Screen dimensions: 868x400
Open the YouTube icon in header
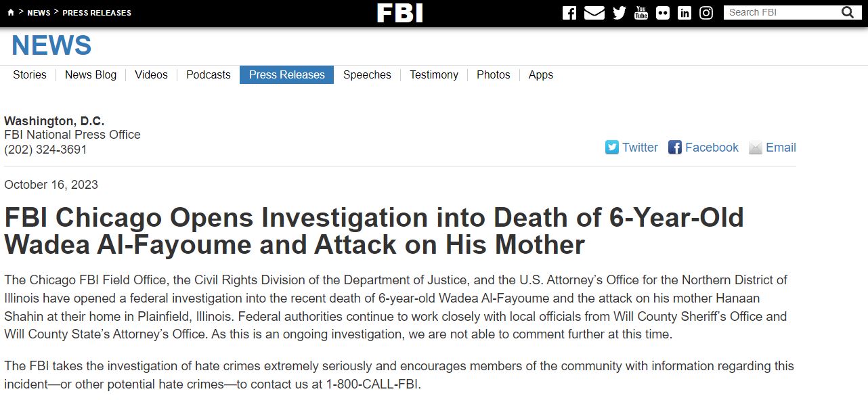(x=641, y=13)
